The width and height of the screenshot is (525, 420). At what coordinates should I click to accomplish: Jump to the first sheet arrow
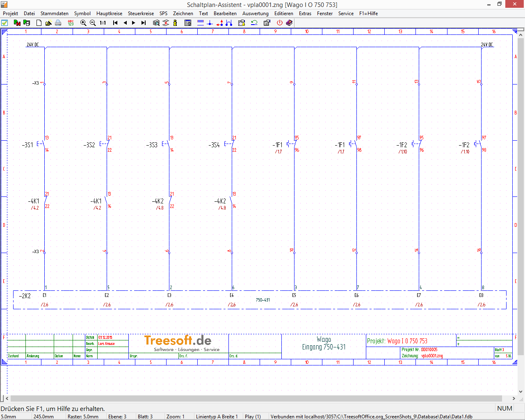[x=115, y=23]
